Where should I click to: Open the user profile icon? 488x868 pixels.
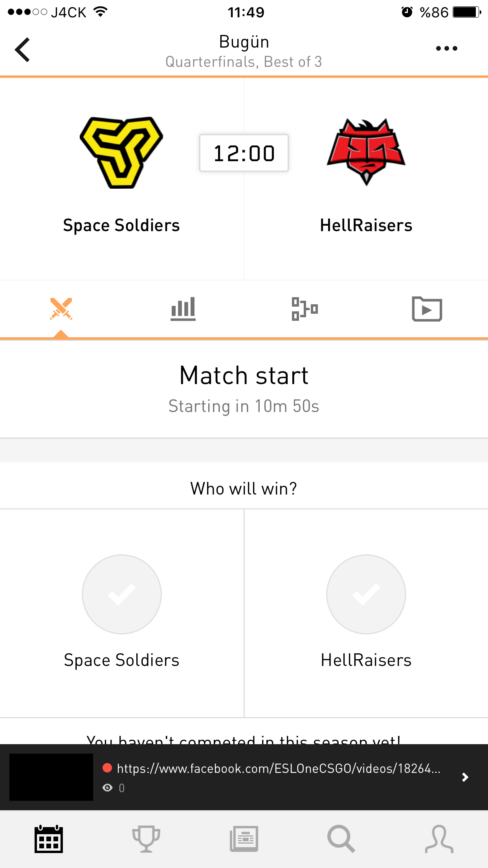[439, 839]
